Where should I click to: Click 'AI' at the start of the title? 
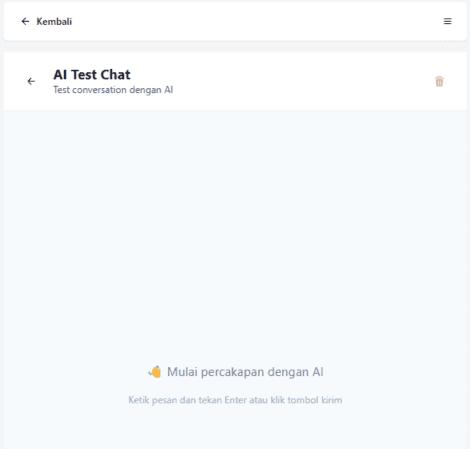coord(60,75)
